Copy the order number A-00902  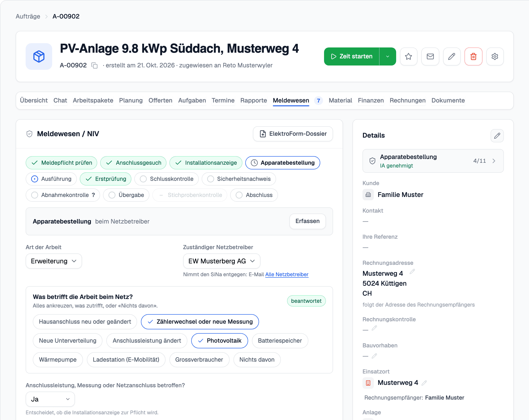[x=94, y=65]
